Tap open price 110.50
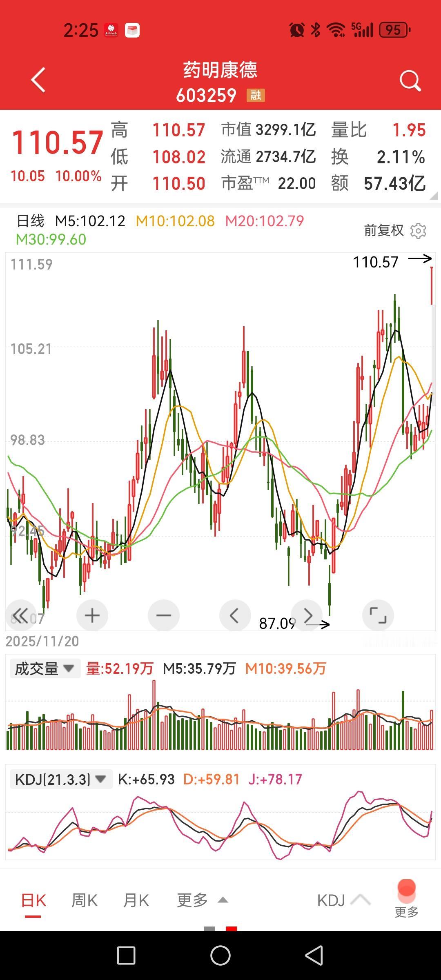 (179, 184)
